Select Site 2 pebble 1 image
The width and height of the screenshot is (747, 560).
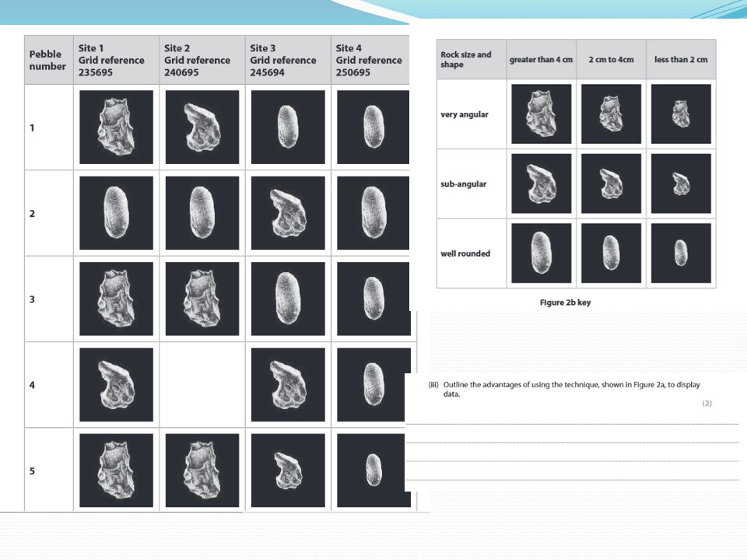tap(202, 127)
